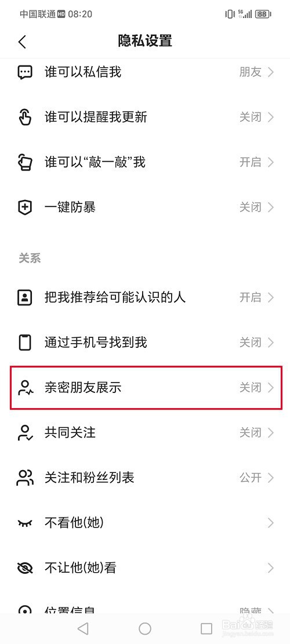Expand the 谁可以私信我 chevron showing 朋友
This screenshot has width=290, height=644.
pyautogui.click(x=271, y=72)
